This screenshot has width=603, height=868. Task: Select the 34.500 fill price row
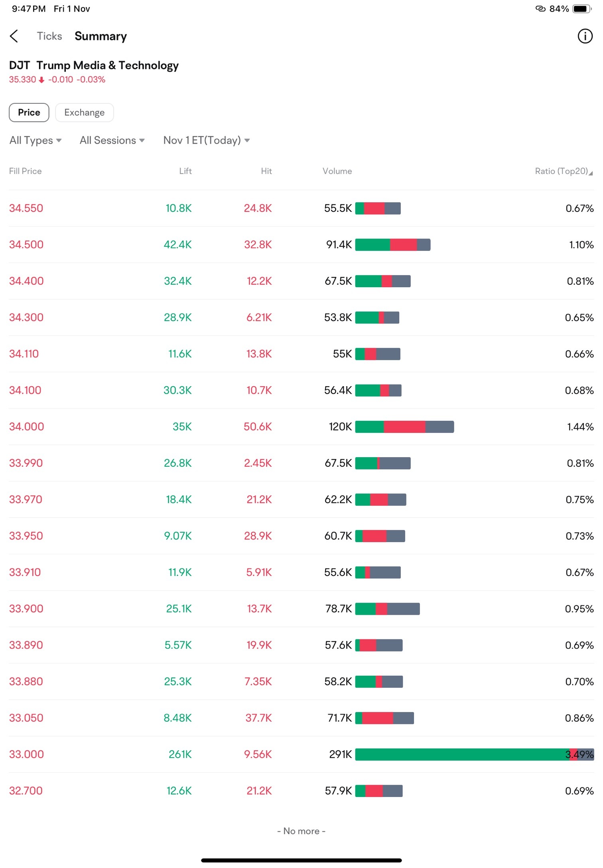(x=301, y=245)
